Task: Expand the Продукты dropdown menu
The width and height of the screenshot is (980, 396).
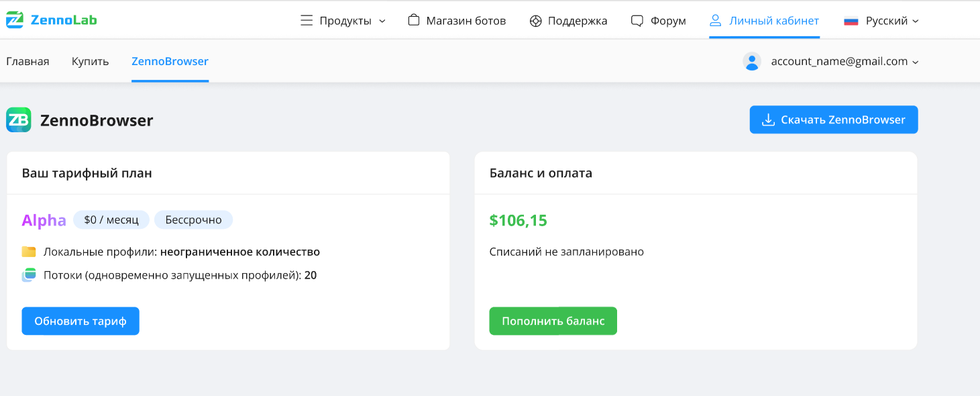Action: coord(343,21)
